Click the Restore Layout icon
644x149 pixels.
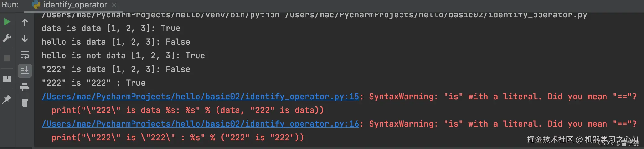(7, 79)
